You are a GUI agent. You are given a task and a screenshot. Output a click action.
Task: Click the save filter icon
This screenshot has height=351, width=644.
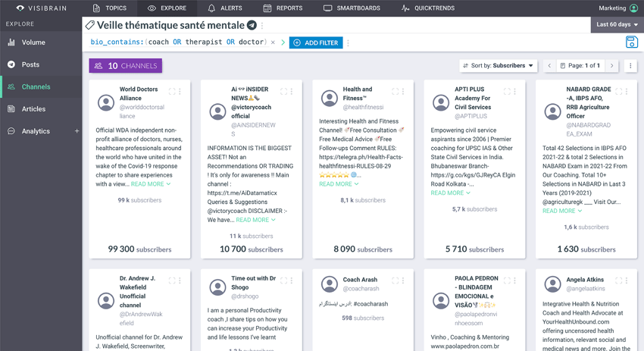631,42
